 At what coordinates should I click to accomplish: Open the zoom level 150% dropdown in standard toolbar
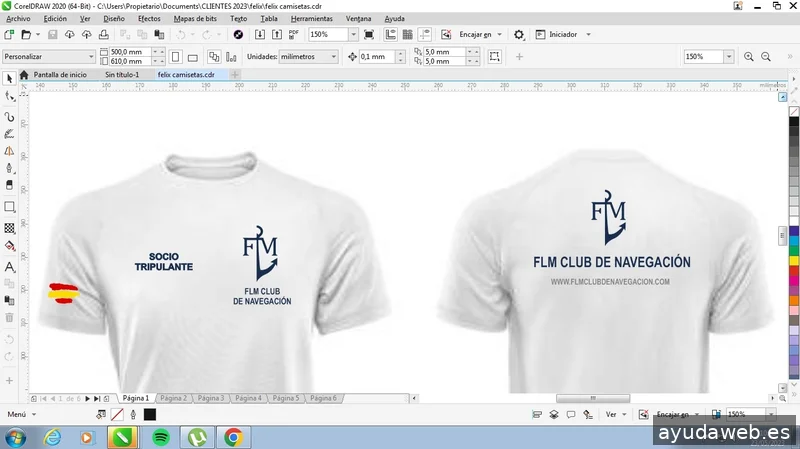click(x=353, y=35)
